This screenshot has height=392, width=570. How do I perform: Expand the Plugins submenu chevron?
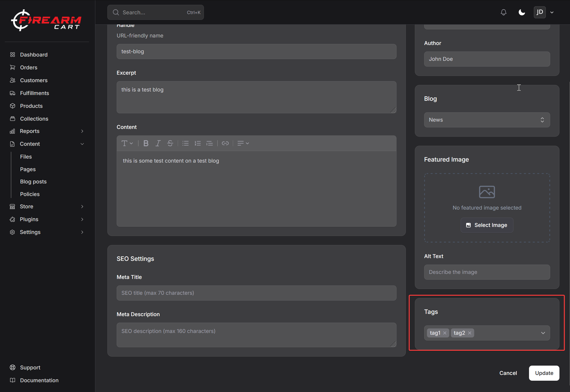[82, 219]
